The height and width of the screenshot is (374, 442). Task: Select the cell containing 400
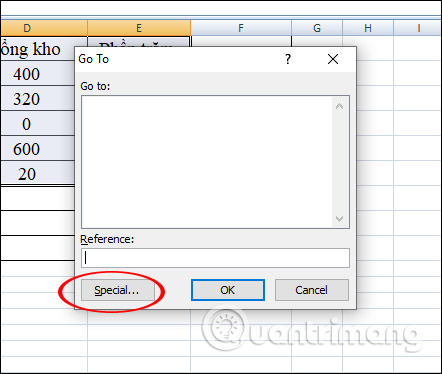coord(37,73)
